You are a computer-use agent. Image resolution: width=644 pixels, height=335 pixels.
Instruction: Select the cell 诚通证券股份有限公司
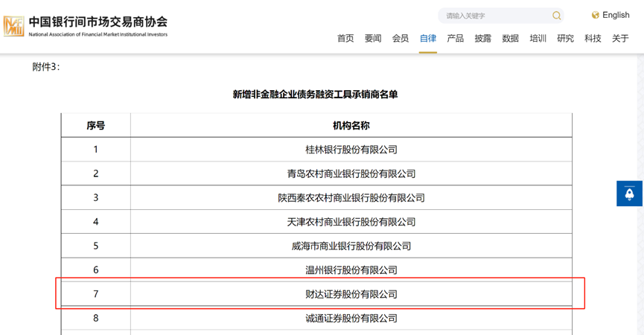pos(351,318)
